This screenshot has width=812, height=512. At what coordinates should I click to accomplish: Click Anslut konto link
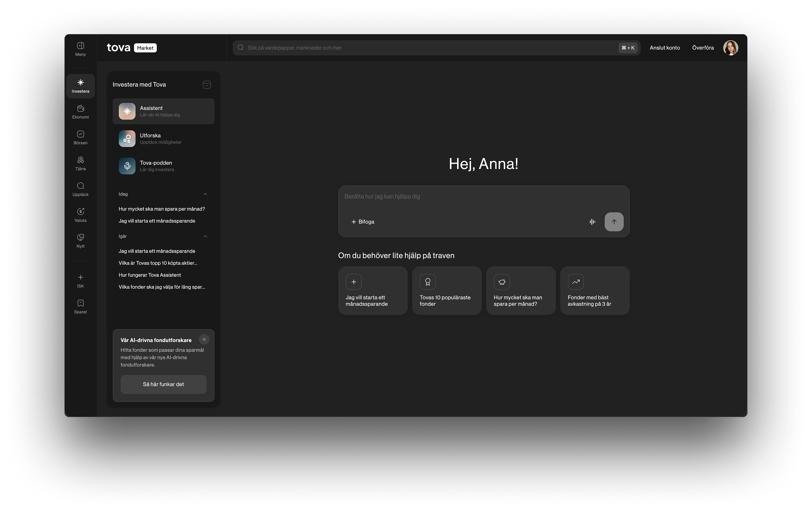coord(664,48)
